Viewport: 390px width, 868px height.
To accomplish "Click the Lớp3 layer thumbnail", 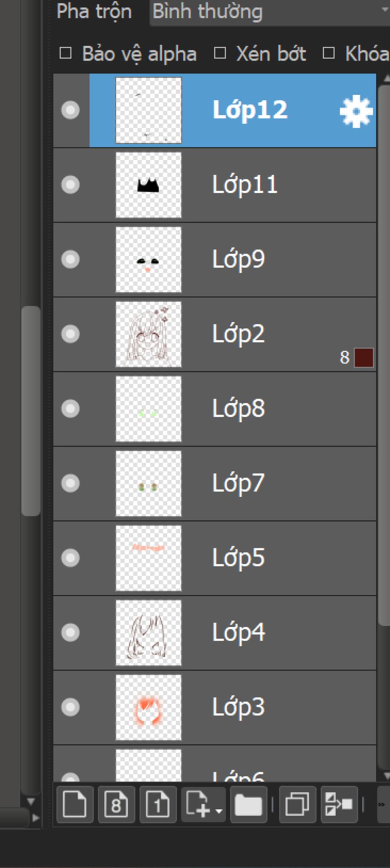I will (149, 708).
